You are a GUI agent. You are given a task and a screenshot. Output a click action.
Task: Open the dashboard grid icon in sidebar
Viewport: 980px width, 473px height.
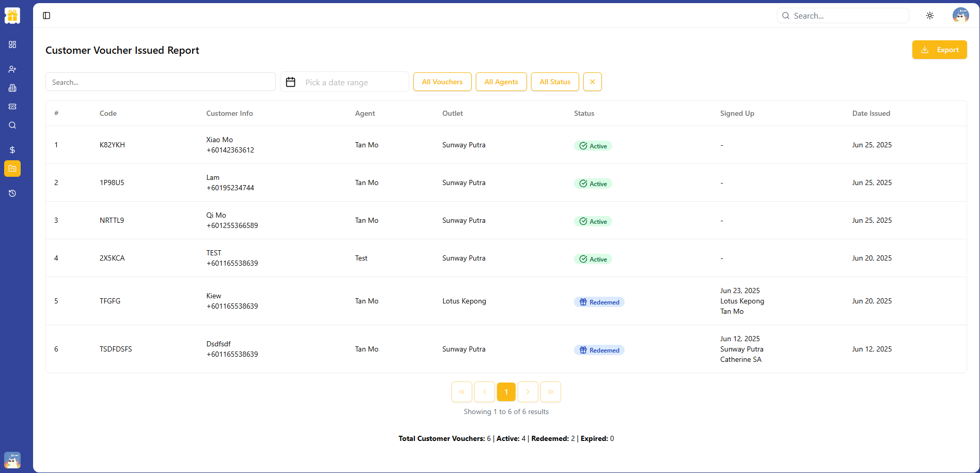coord(12,44)
